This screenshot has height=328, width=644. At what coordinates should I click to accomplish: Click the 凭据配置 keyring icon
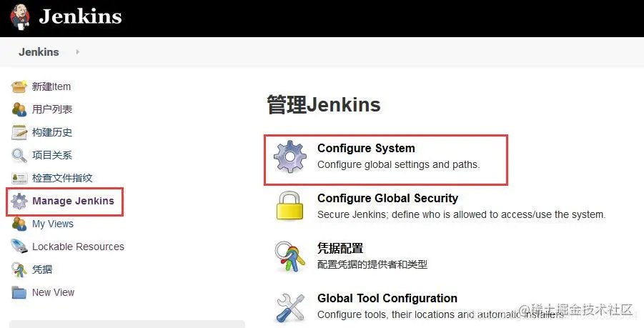point(290,257)
